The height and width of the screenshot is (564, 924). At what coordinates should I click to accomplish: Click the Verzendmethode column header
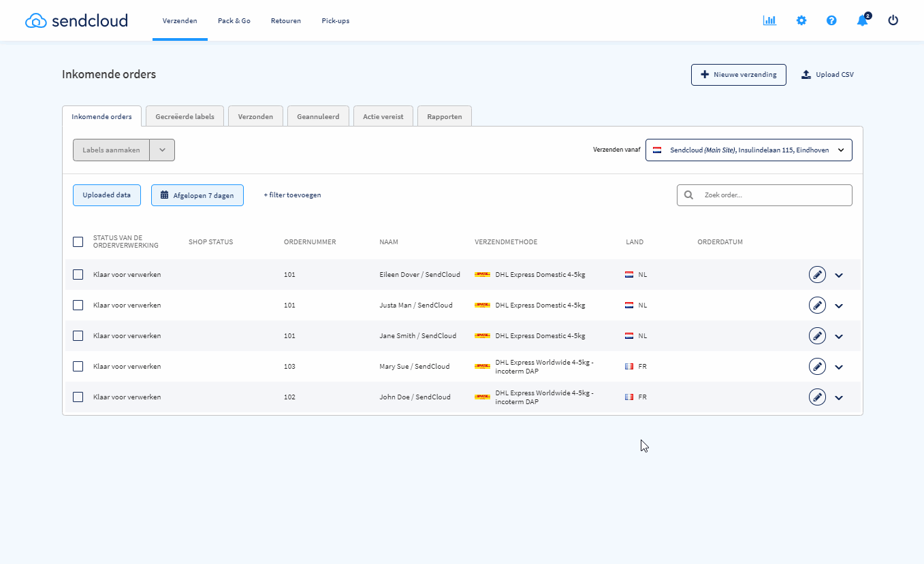(x=506, y=242)
